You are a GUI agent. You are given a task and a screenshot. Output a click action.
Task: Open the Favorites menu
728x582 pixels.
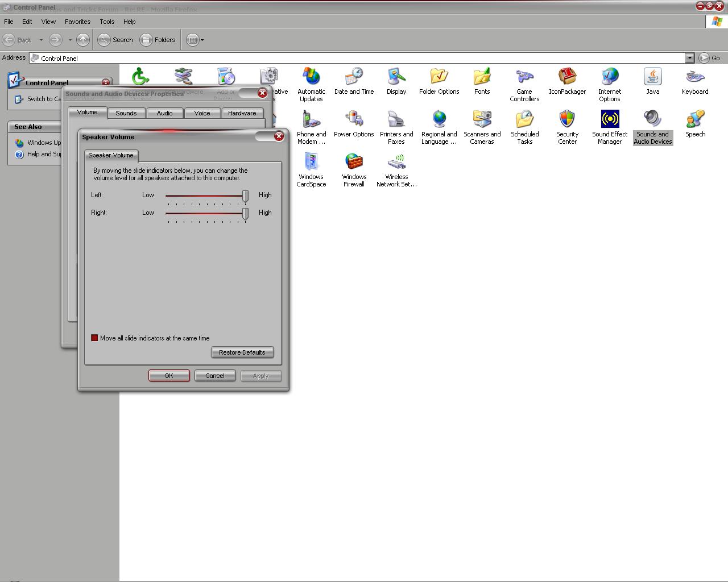(x=77, y=22)
